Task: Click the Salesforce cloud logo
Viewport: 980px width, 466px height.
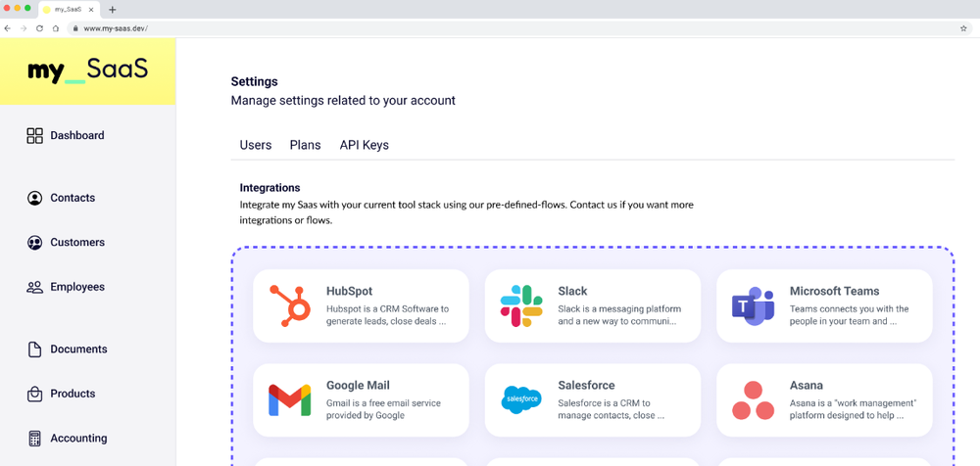Action: [521, 399]
